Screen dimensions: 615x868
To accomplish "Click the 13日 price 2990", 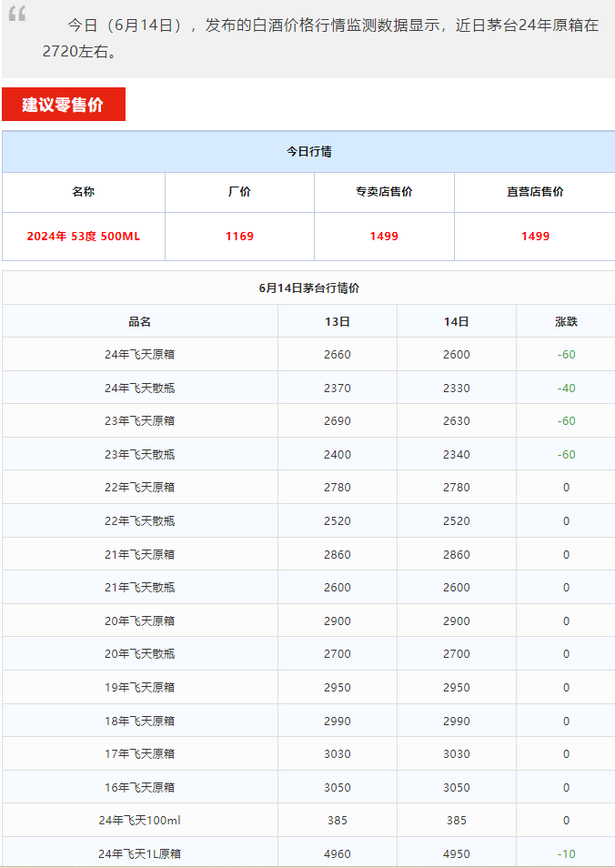I will [x=338, y=721].
